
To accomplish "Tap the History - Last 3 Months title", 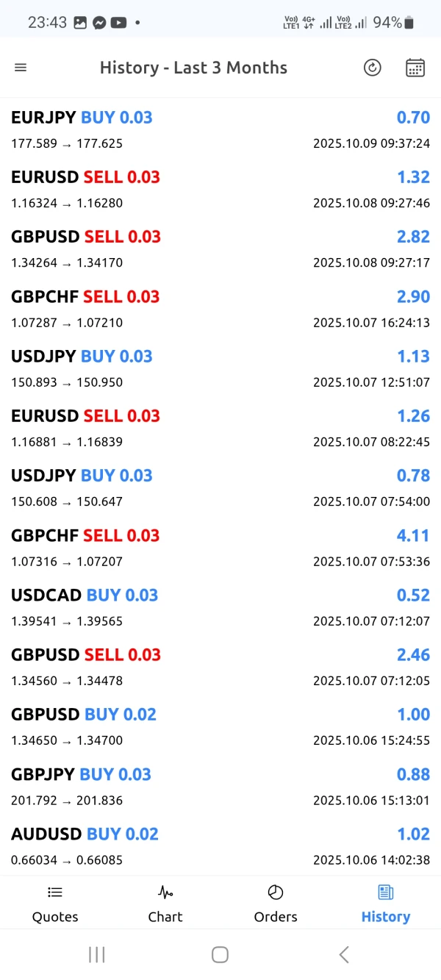I will tap(193, 68).
